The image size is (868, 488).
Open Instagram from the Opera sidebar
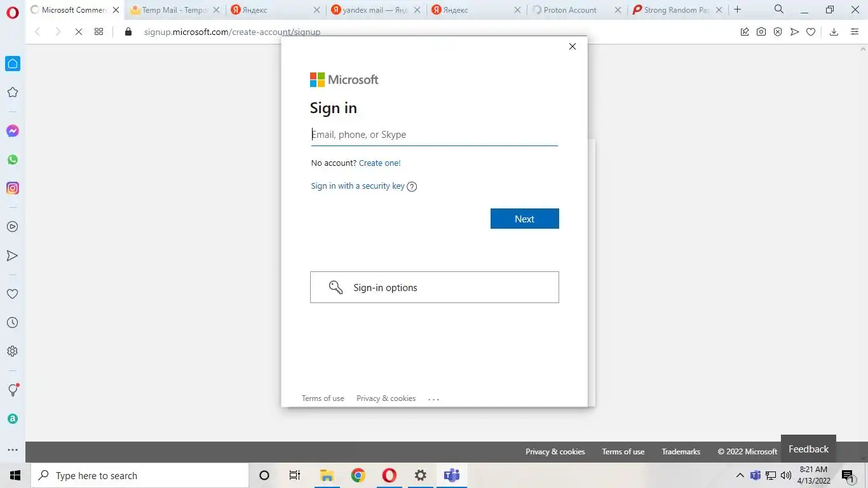click(13, 188)
